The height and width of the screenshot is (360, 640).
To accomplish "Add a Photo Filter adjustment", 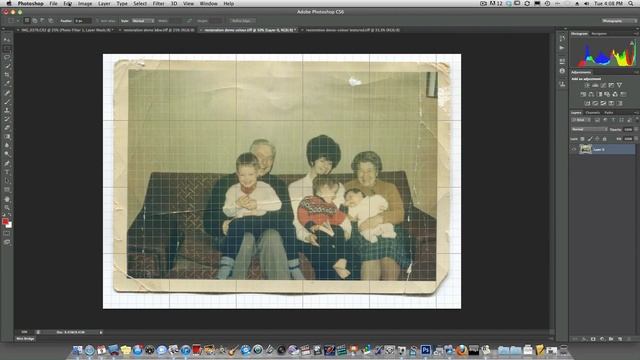I will point(607,94).
